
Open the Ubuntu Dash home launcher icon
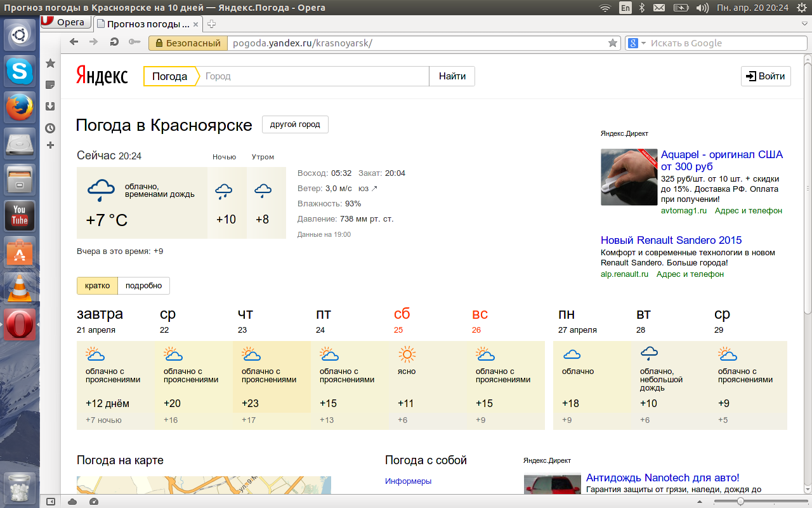point(20,35)
